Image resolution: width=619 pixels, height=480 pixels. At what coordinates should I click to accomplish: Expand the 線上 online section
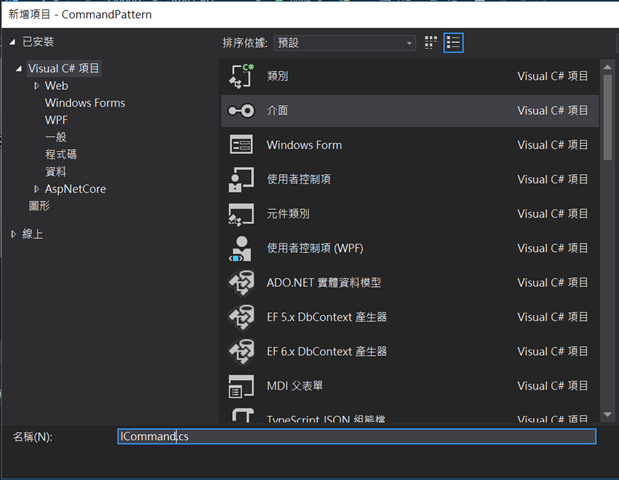coord(13,234)
